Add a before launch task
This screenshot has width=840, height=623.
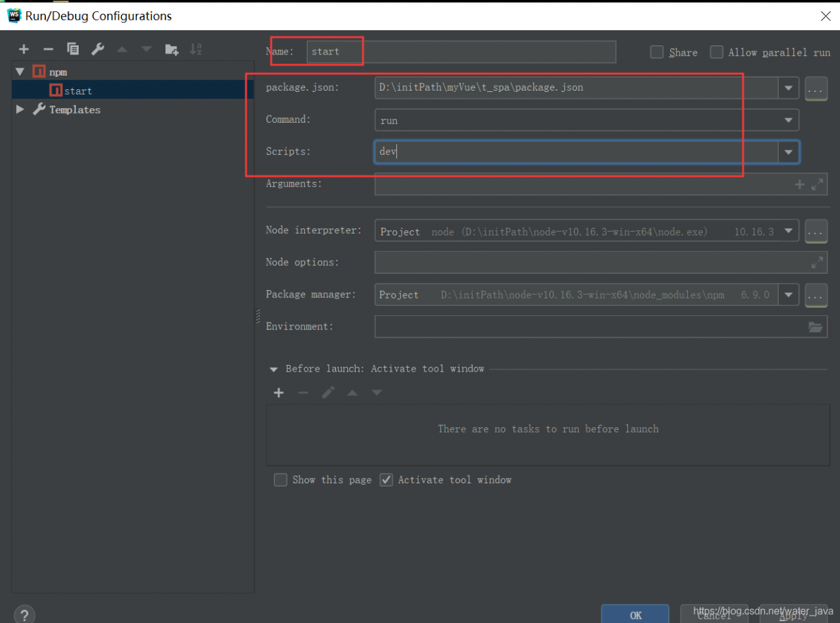point(279,393)
